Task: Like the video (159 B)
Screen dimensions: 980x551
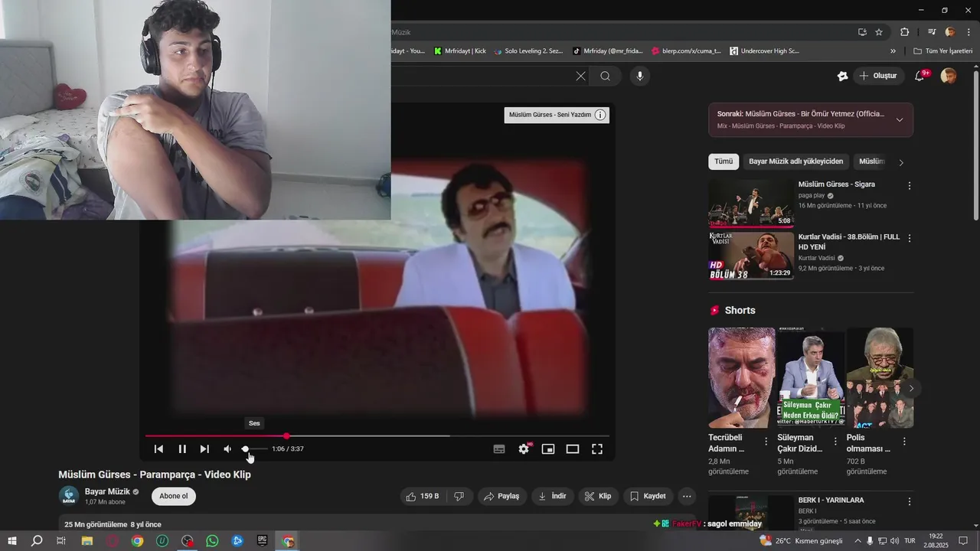Action: [422, 496]
